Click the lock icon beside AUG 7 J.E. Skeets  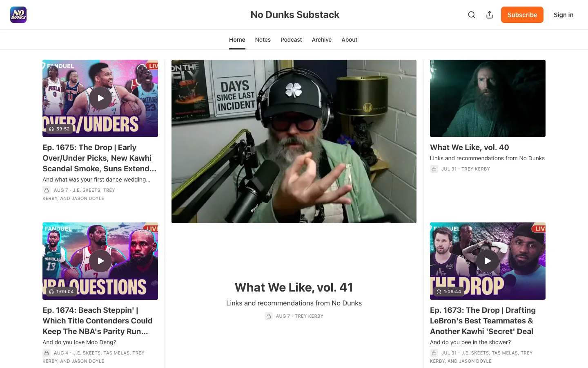coord(47,190)
